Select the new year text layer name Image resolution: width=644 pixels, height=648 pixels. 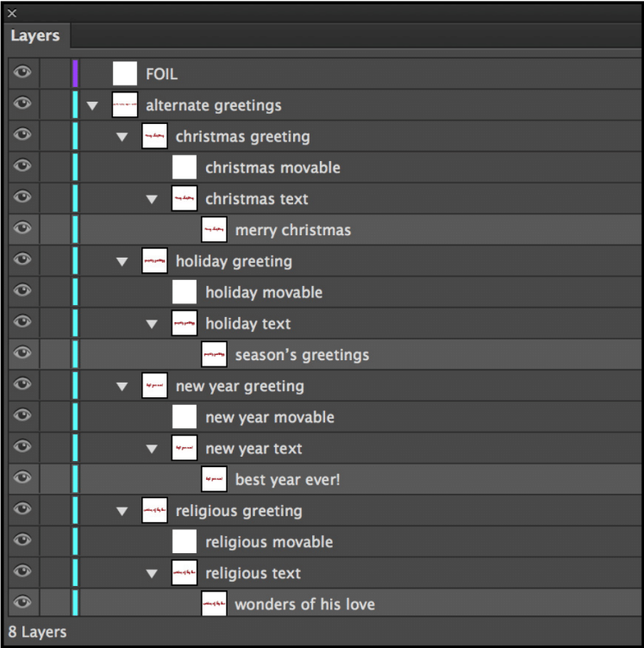coord(253,448)
